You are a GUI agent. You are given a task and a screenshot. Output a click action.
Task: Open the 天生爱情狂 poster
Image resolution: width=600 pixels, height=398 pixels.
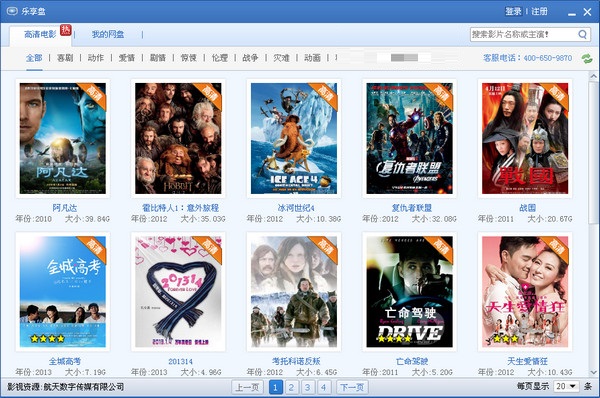(525, 292)
